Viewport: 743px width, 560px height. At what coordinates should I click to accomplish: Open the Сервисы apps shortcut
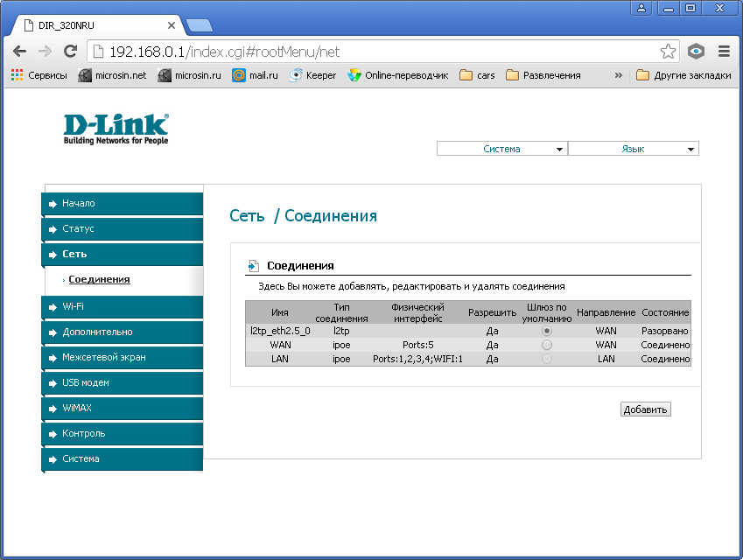[x=39, y=75]
